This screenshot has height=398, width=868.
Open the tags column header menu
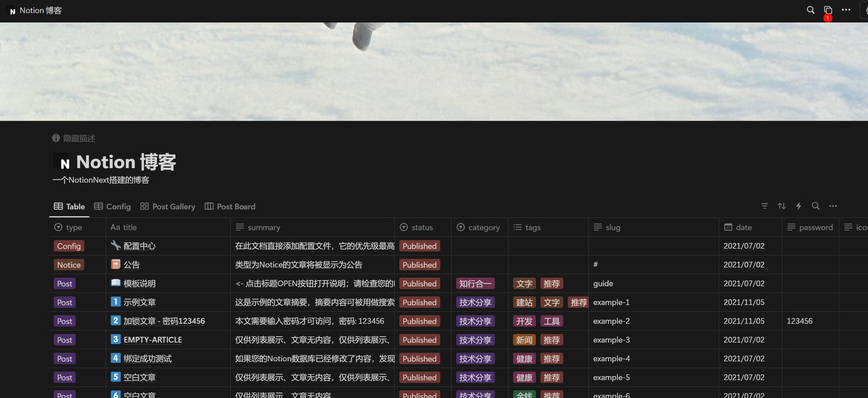(548, 227)
